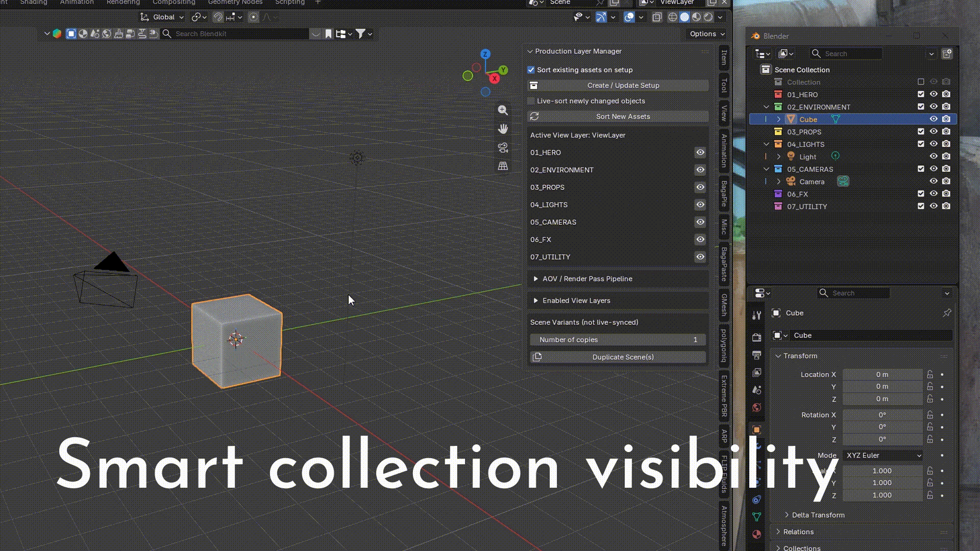980x551 pixels.
Task: Open the Object properties tab icon
Action: tap(756, 430)
